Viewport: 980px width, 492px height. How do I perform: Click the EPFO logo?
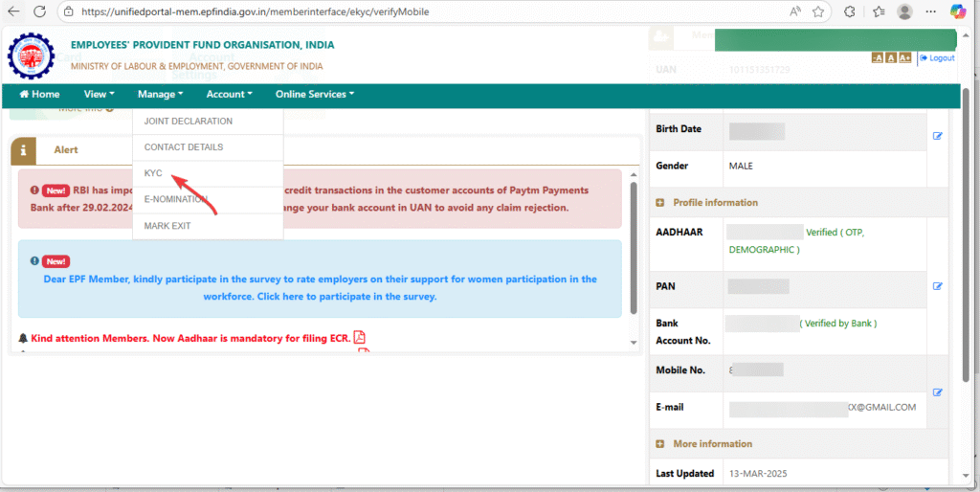coord(31,55)
